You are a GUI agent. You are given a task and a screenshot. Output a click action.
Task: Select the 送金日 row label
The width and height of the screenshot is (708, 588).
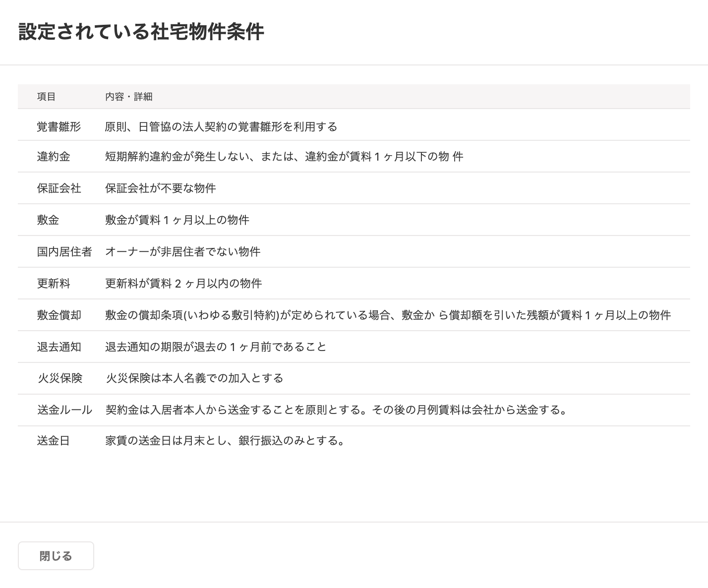(x=54, y=441)
